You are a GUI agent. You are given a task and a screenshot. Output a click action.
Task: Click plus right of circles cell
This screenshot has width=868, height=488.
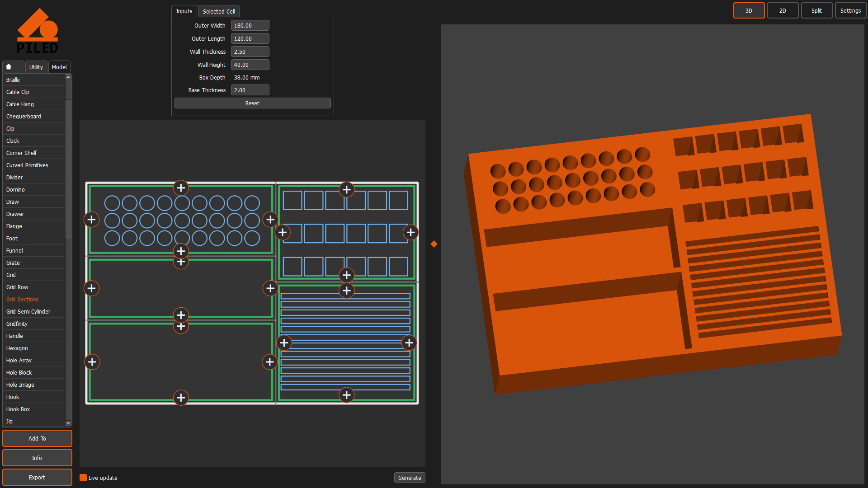pos(270,220)
